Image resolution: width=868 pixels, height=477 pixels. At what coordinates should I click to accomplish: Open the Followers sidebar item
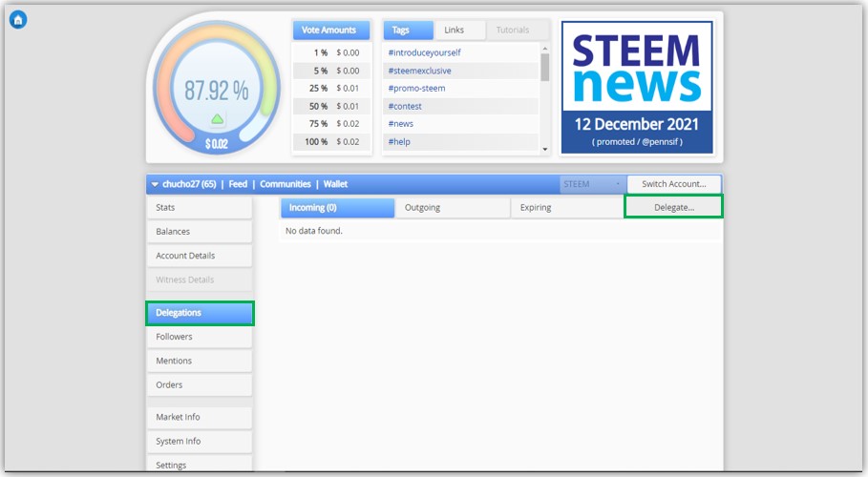200,337
